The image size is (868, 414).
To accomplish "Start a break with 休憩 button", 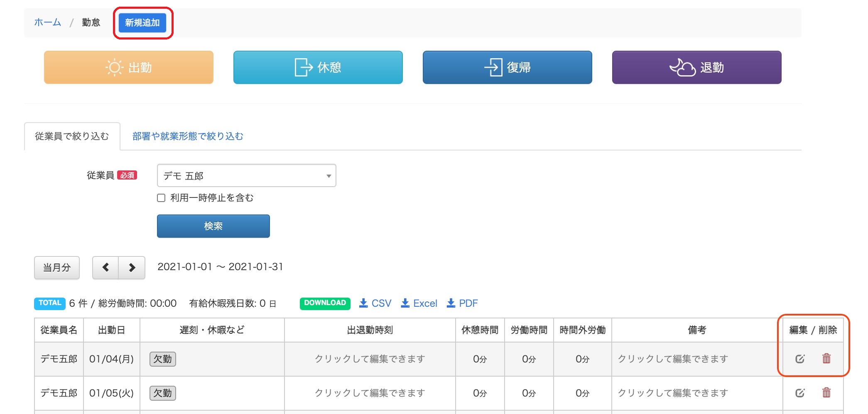I will click(x=318, y=67).
